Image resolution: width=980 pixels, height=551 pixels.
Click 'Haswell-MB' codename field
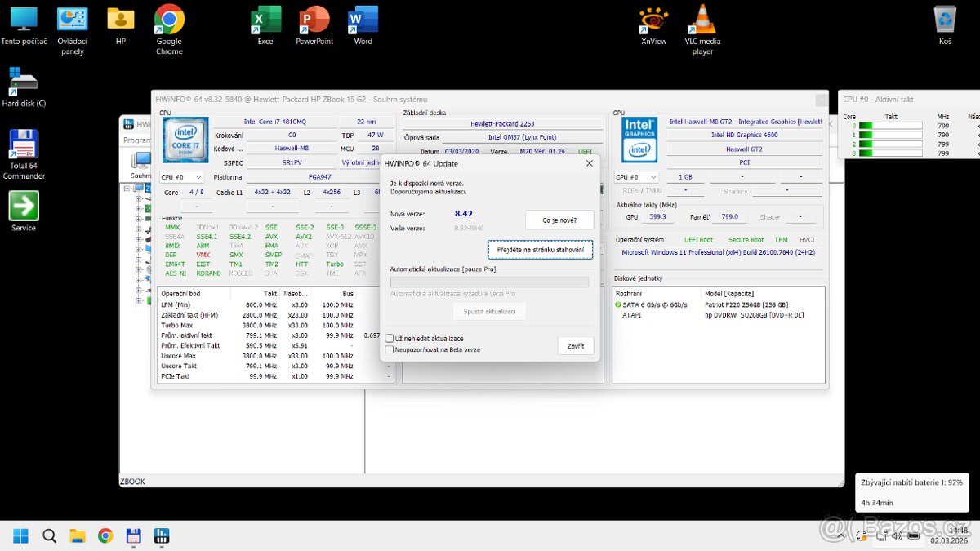tap(290, 149)
